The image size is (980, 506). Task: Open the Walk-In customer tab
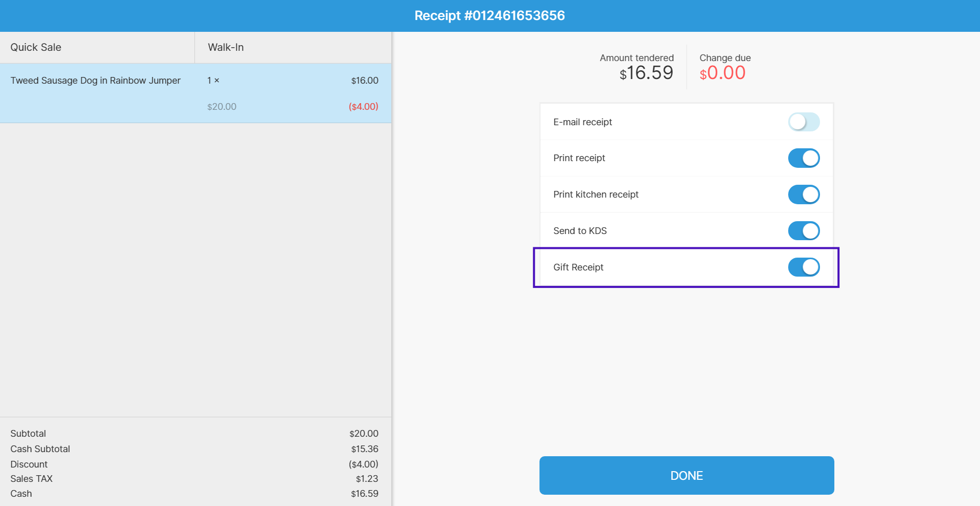[293, 47]
